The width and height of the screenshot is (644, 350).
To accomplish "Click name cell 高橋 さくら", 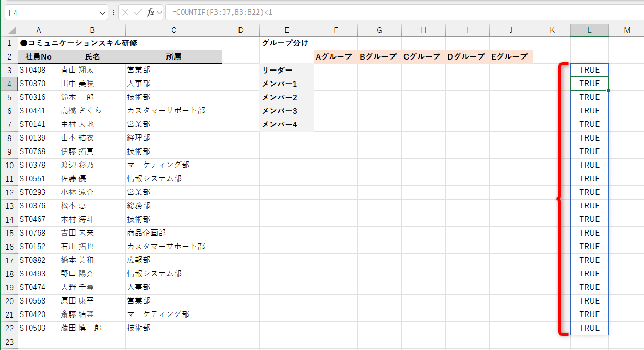I will (x=92, y=111).
